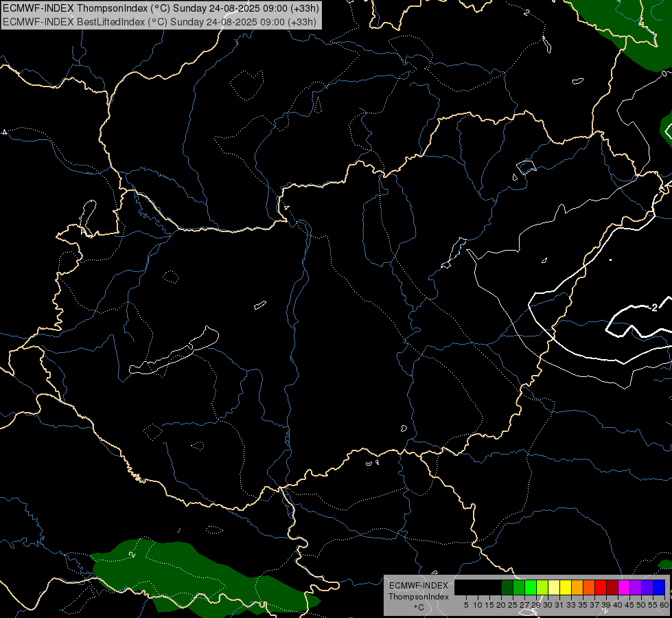Click the pale yellow 30–31 legend swatch
672x618 pixels.
click(x=554, y=587)
